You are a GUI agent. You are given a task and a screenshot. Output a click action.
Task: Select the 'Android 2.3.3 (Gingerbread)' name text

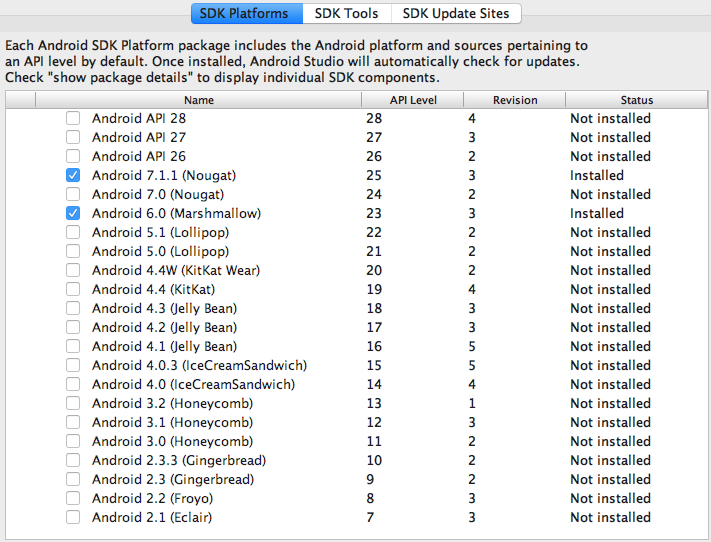(179, 460)
